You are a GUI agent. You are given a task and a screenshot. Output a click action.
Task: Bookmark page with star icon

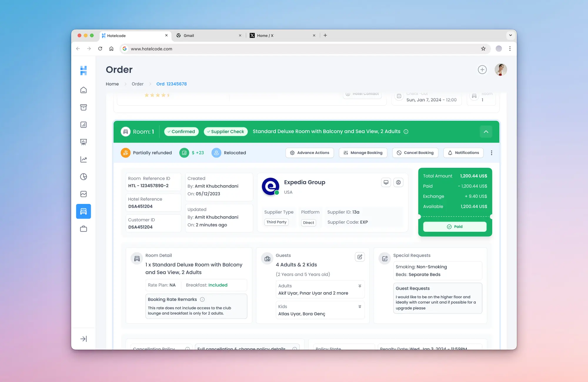483,49
